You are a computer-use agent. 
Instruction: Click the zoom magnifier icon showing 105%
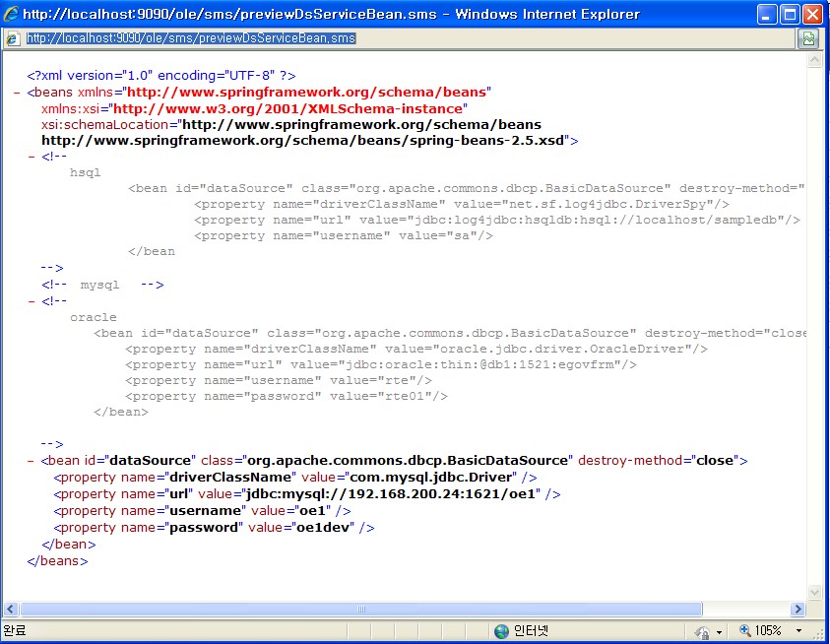point(745,631)
